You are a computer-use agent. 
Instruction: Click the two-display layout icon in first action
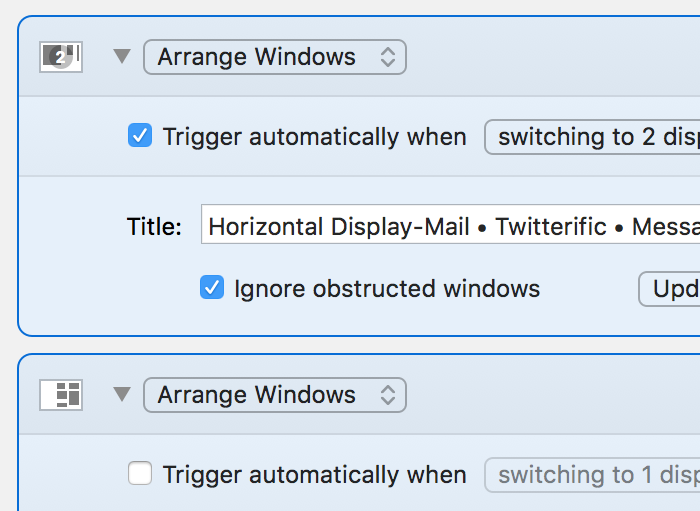[60, 57]
